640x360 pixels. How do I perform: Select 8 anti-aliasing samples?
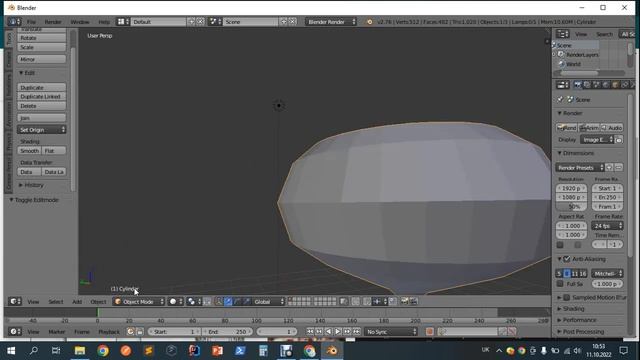point(567,273)
